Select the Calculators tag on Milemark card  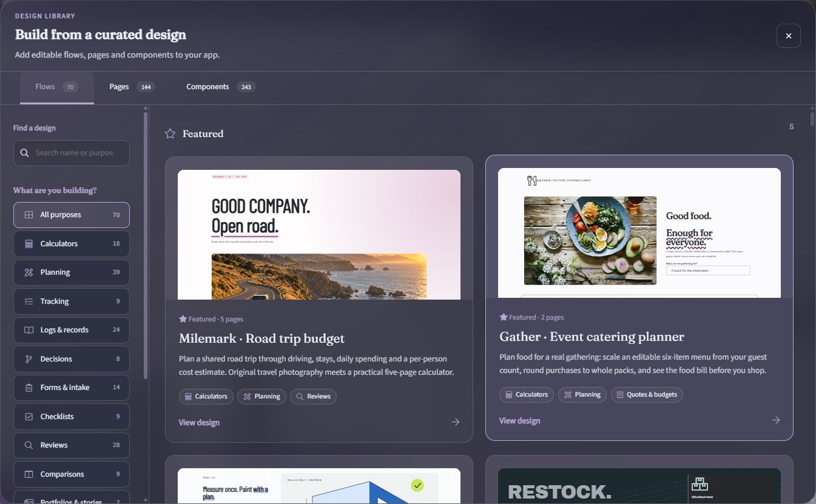(x=206, y=397)
